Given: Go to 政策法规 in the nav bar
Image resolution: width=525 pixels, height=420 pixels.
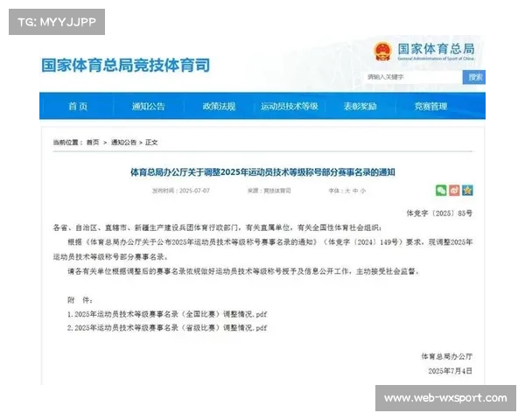Looking at the screenshot, I should [218, 107].
